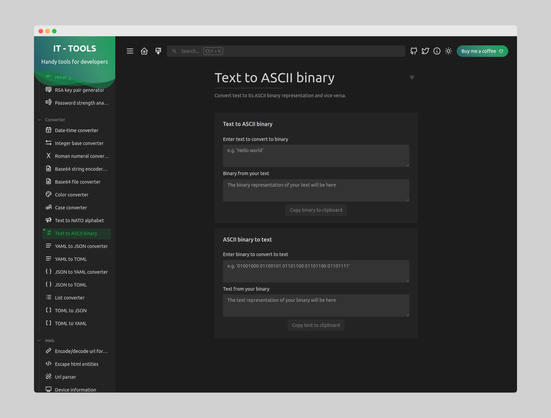Click the Ctrl + K shortcut badge

pos(213,51)
